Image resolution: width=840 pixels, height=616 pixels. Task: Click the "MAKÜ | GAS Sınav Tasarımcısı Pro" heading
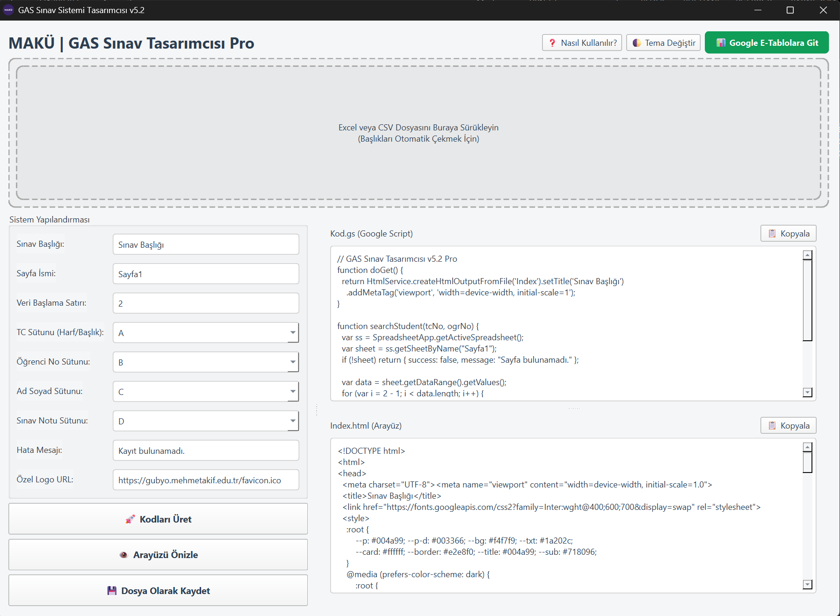[131, 43]
